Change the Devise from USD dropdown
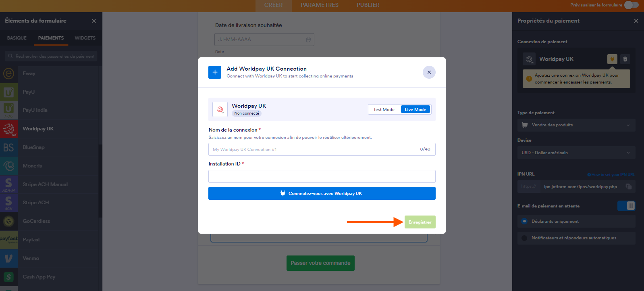 click(x=576, y=153)
